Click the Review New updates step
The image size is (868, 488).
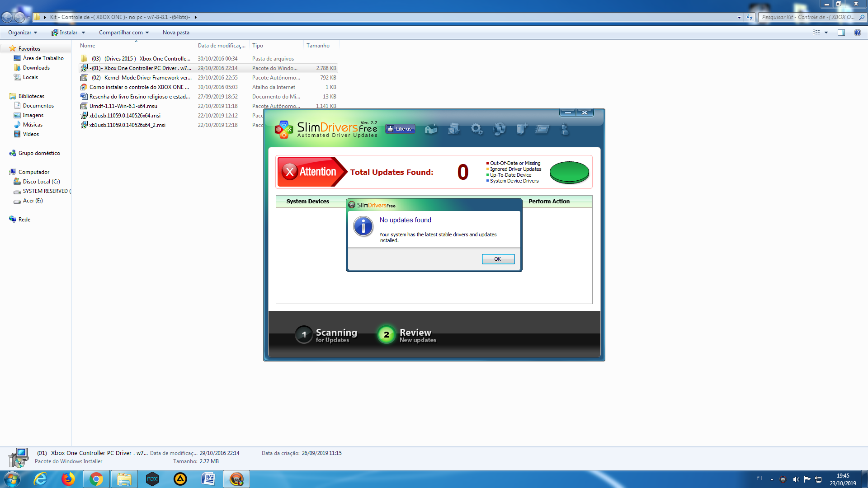click(x=407, y=335)
